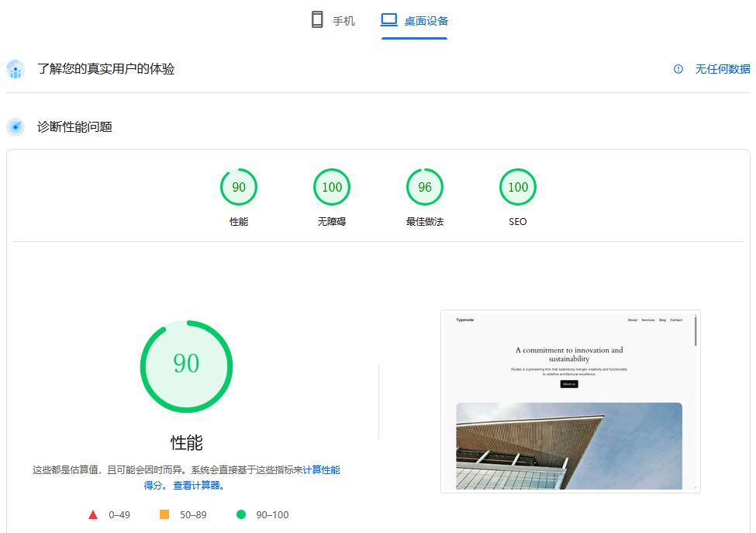Follow the 查看计算器 link
Viewport: 756px width, 533px height.
tap(198, 486)
